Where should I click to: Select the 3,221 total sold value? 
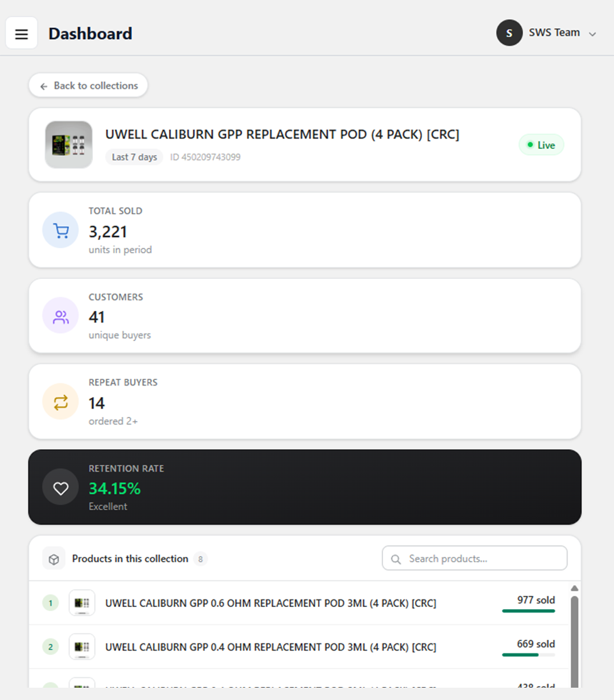[108, 232]
